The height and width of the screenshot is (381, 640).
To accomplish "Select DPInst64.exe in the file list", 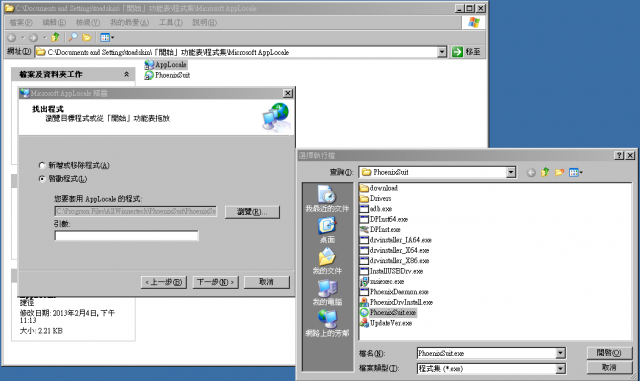I will point(384,219).
